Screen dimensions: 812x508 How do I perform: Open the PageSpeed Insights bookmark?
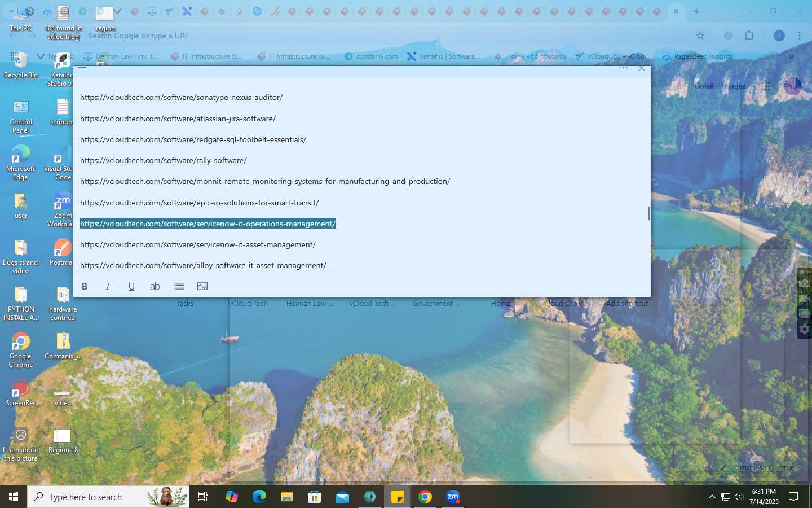coord(698,56)
